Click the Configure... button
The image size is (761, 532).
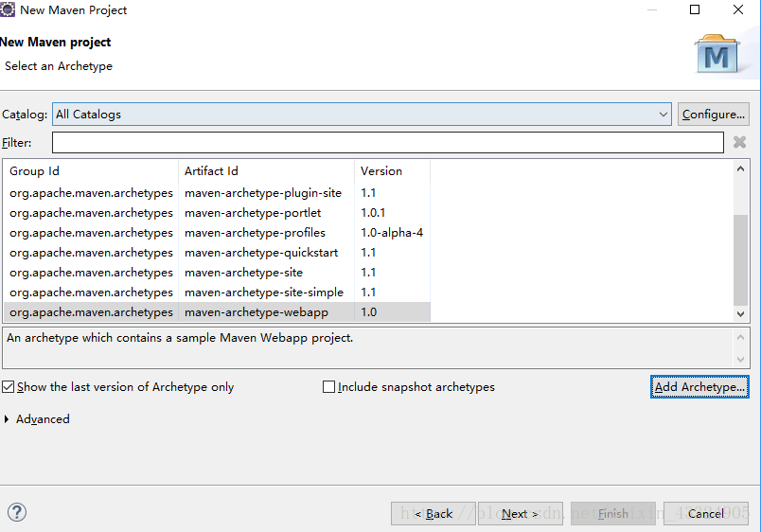point(713,115)
